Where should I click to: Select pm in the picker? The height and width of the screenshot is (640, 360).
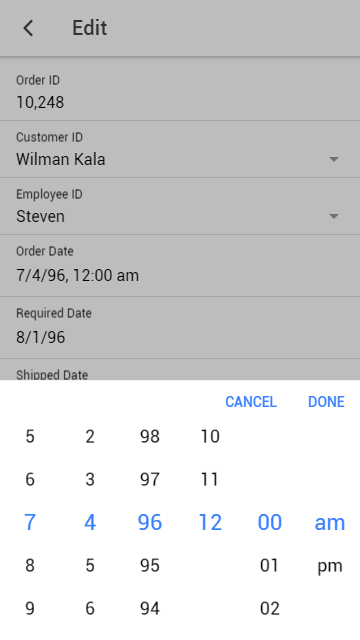coord(330,566)
